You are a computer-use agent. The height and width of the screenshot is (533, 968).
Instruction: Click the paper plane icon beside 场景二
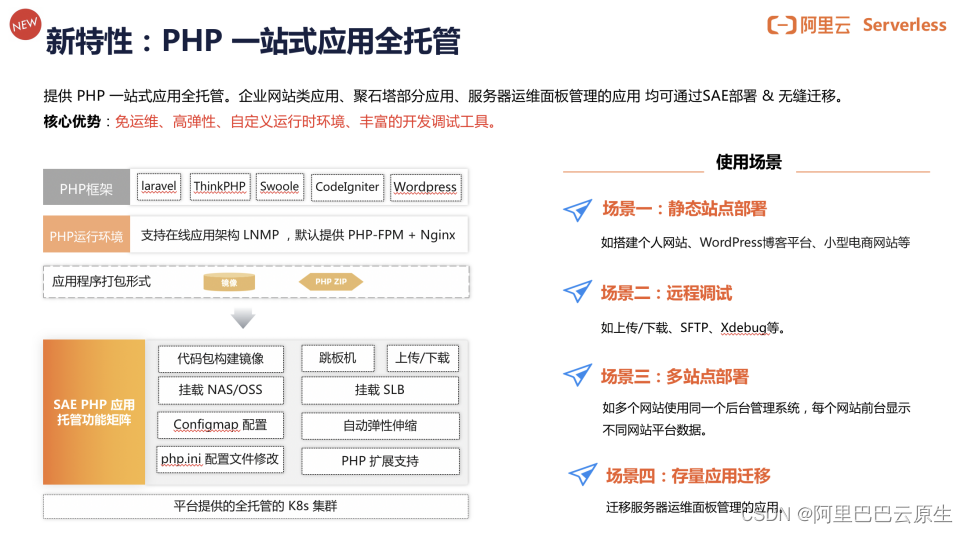578,292
